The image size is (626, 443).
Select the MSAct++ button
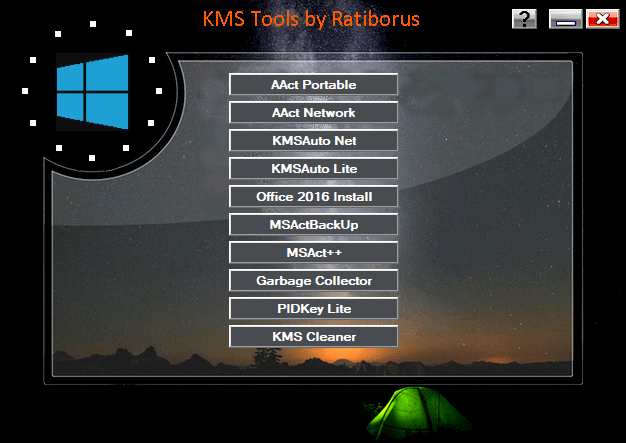click(313, 253)
